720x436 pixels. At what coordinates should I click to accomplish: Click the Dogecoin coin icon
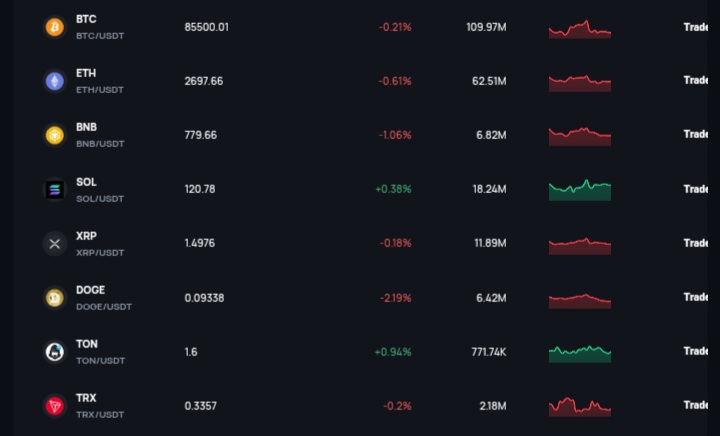pyautogui.click(x=55, y=298)
